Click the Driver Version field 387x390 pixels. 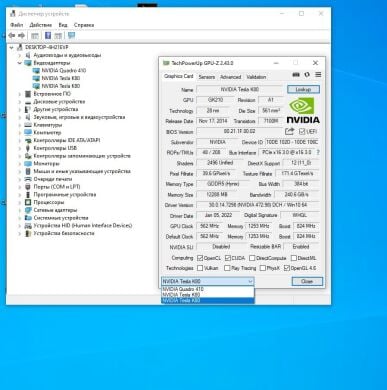(258, 205)
